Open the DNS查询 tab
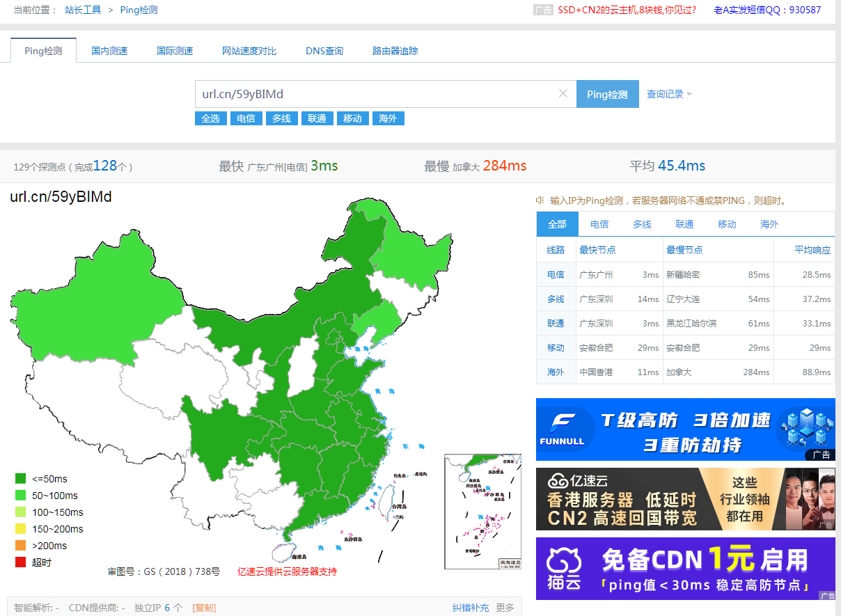This screenshot has height=616, width=841. click(324, 50)
